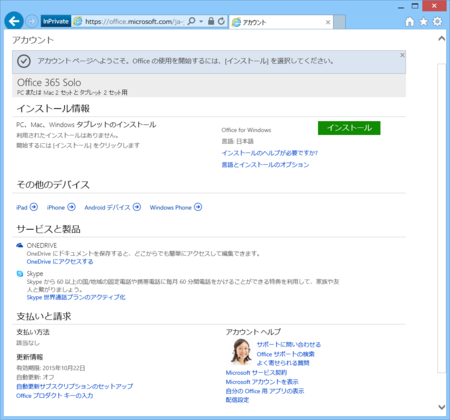
Task: Open the Tools gear icon
Action: pos(438,22)
